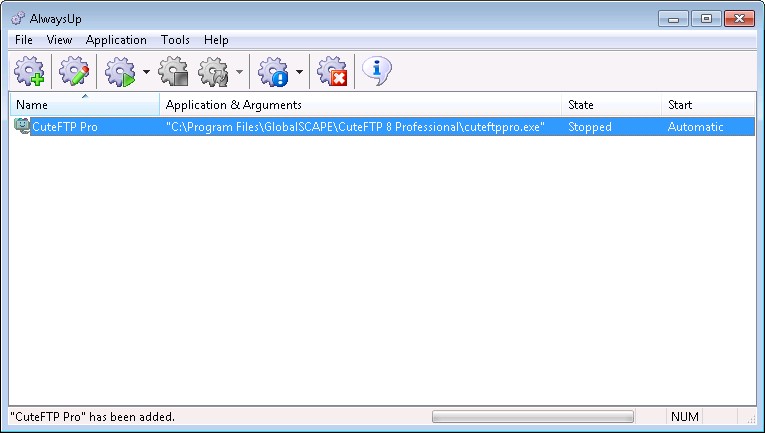Open the Tools menu
Screen dimensions: 765x433
click(175, 40)
